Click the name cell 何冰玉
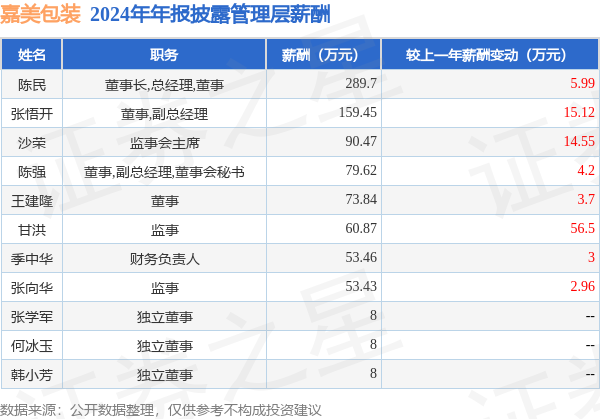Screen dimensions: 600x419 click(x=32, y=346)
